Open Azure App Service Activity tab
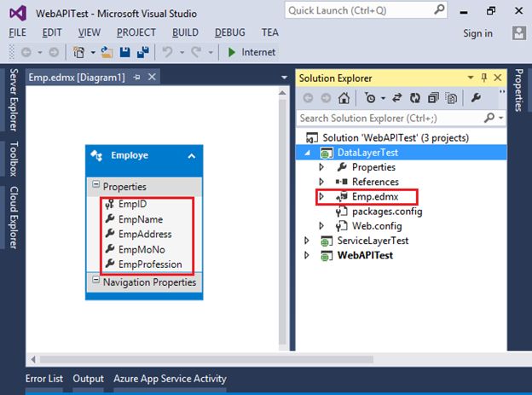 (170, 378)
